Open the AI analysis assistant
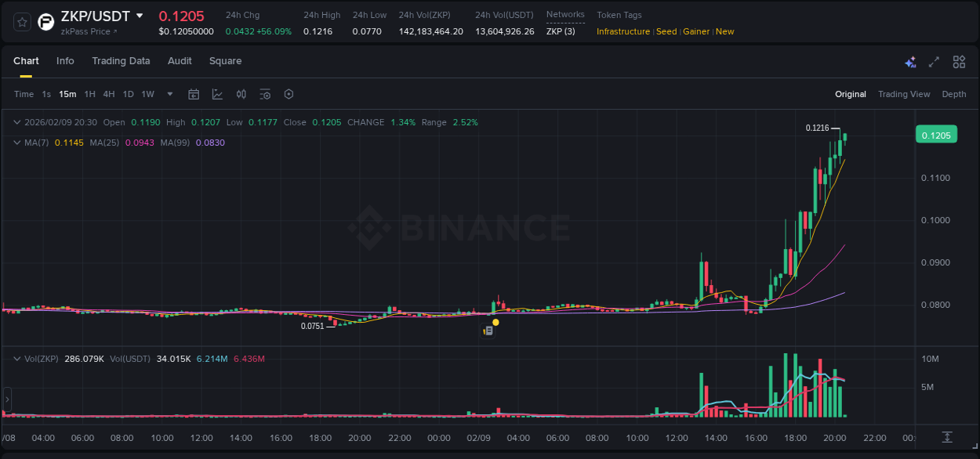Viewport: 980px width, 459px height. [910, 61]
